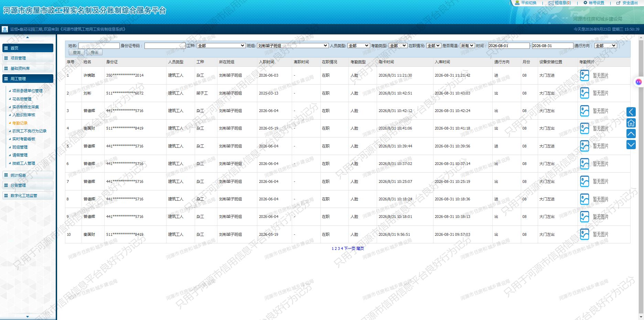Go to page 2 in pagination
Image resolution: width=644 pixels, height=320 pixels.
tap(336, 249)
